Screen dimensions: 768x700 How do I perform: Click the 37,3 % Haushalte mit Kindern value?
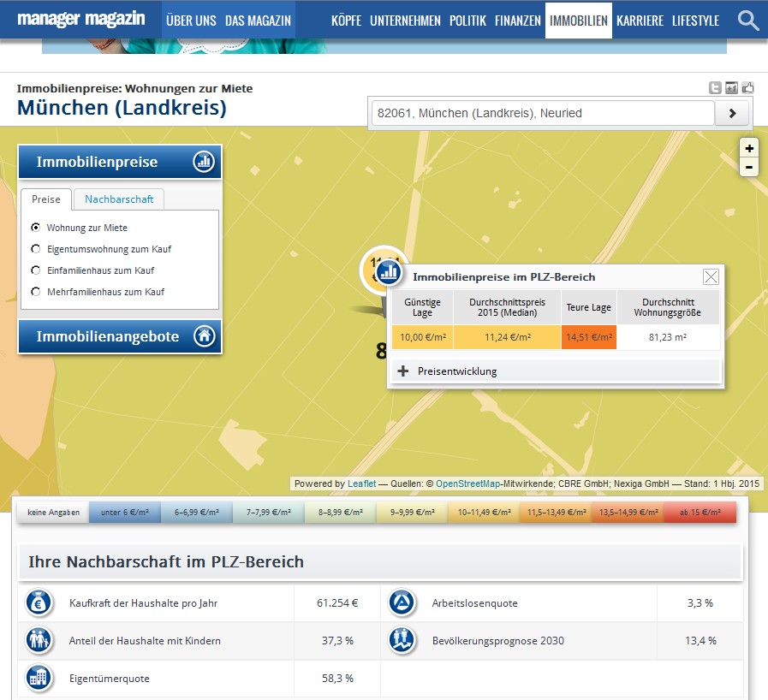coord(337,641)
